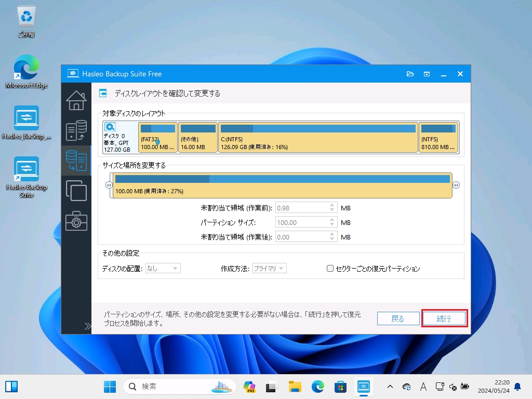This screenshot has height=399, width=532.
Task: Click the Disk 0 info block
Action: coord(120,137)
